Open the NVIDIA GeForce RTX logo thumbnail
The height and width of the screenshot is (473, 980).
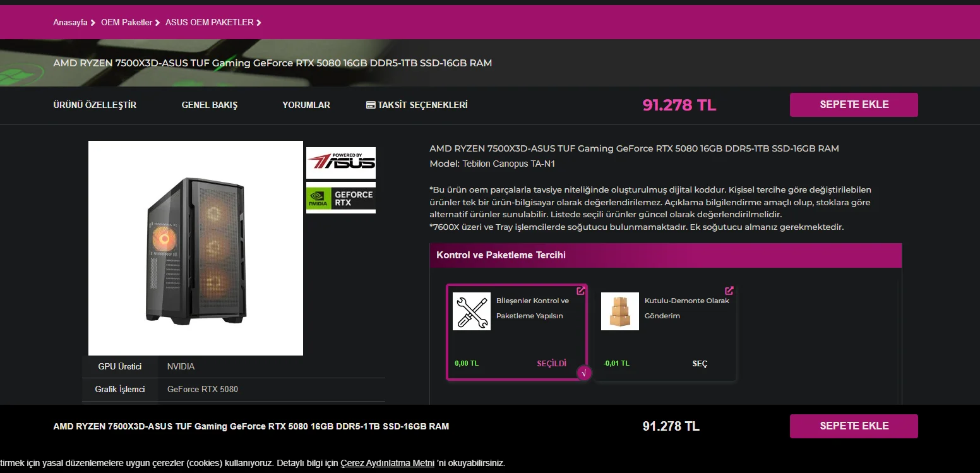341,198
